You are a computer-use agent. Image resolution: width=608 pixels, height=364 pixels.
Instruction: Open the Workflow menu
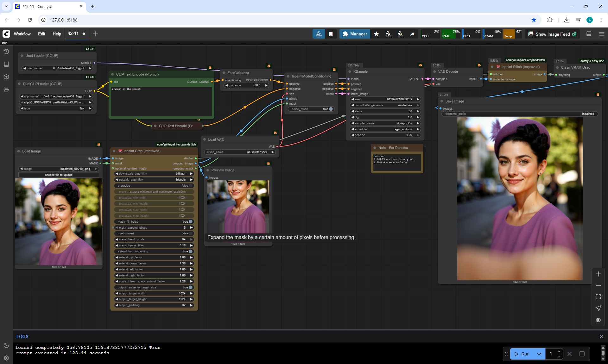22,34
